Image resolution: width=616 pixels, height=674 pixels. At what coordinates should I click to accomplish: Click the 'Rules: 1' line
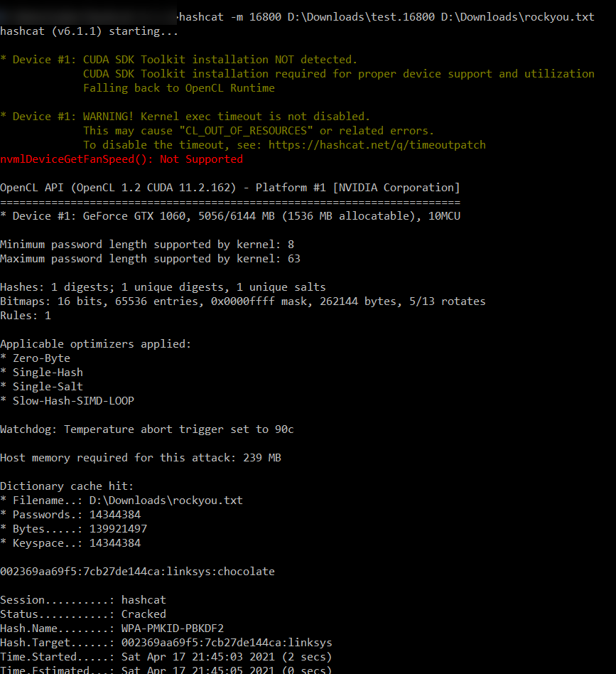point(26,316)
